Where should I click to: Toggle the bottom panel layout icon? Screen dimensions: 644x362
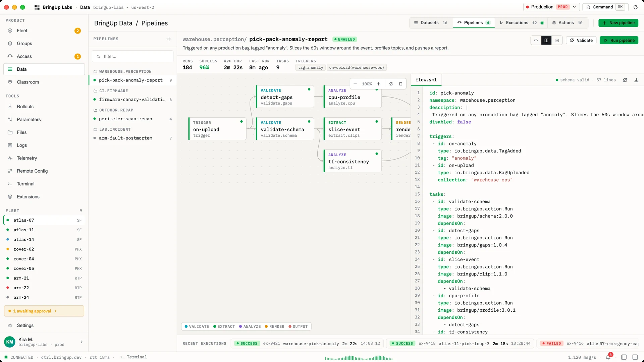[x=635, y=357]
